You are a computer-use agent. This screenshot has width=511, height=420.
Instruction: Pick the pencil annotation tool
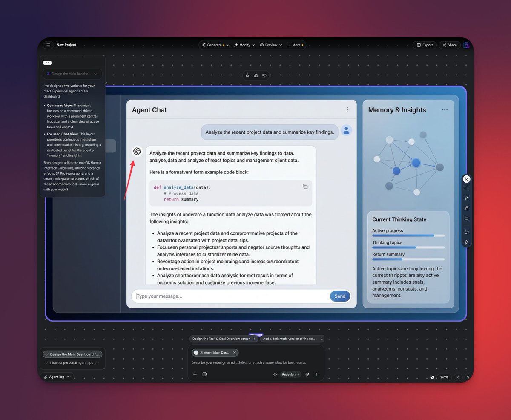466,198
